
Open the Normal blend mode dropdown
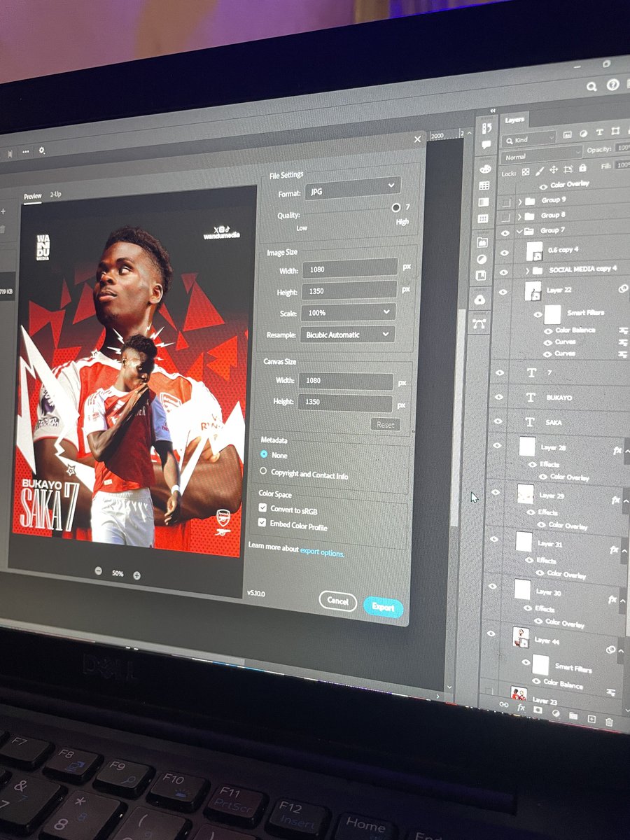(x=541, y=155)
